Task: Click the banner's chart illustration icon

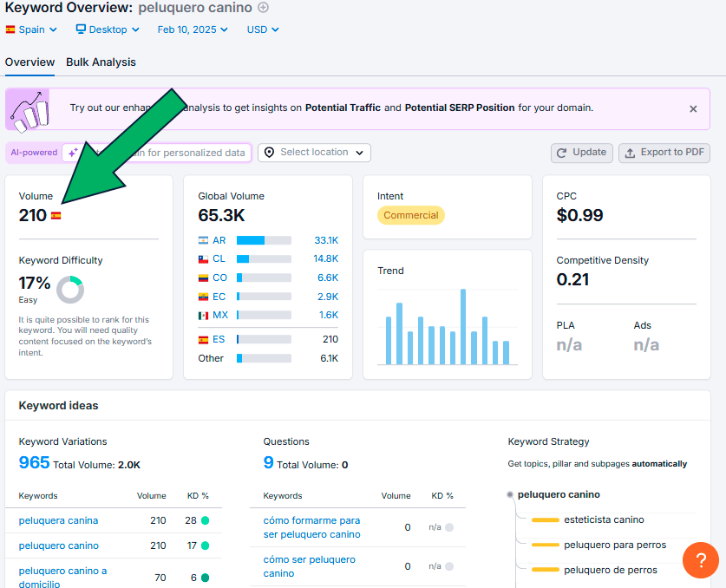Action: coord(29,109)
